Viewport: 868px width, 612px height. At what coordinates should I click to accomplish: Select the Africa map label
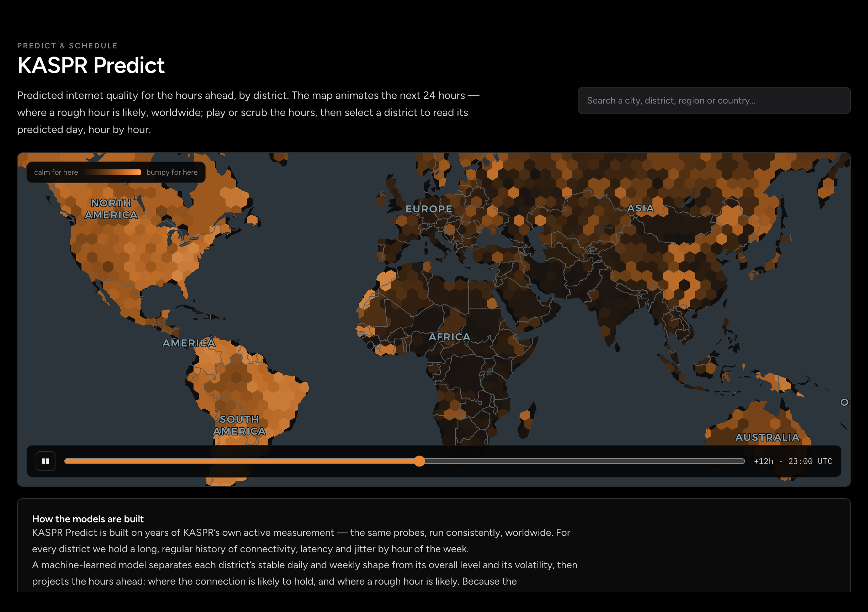tap(449, 337)
